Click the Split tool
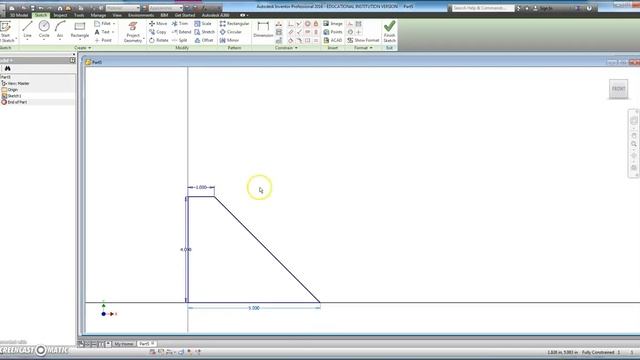Image resolution: width=640 pixels, height=360 pixels. [x=180, y=40]
